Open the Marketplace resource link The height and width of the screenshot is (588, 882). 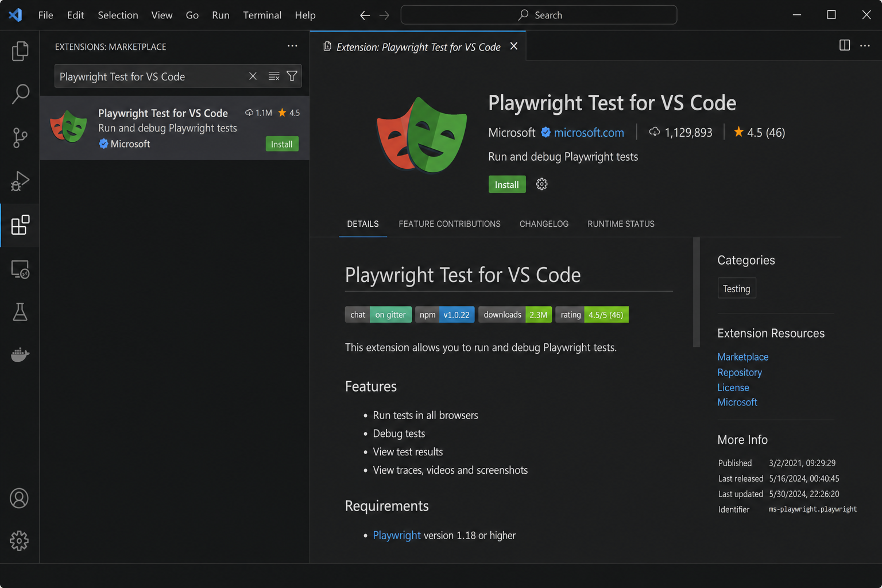pyautogui.click(x=742, y=357)
